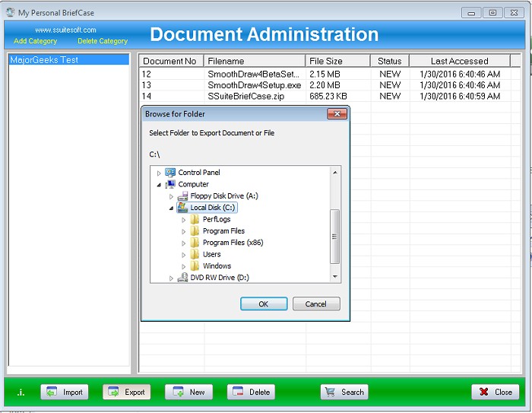
Task: Click the Control Panel icon in tree
Action: tap(170, 173)
